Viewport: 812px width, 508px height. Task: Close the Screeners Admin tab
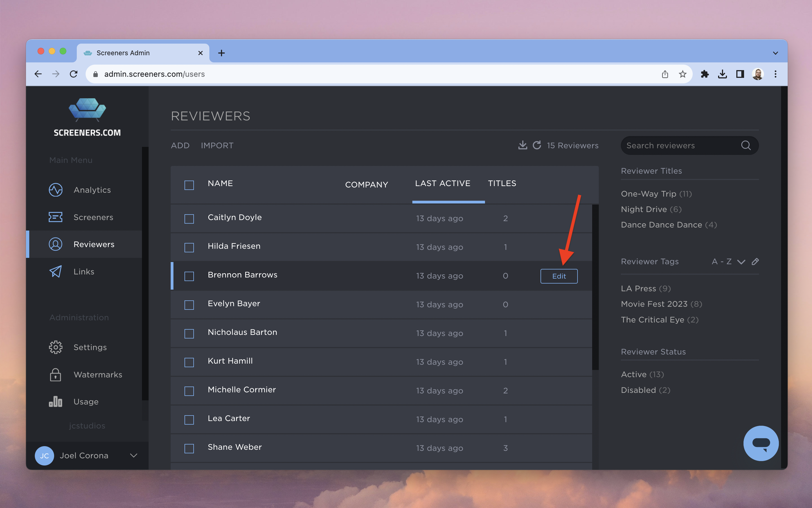pos(201,53)
